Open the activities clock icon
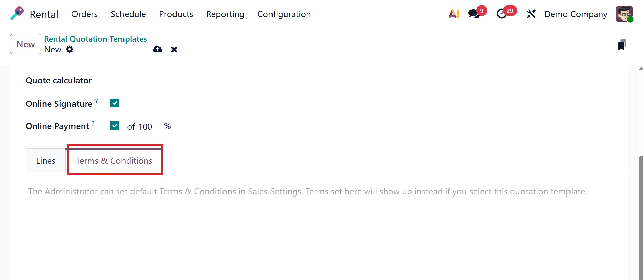The width and height of the screenshot is (644, 280). tap(502, 14)
